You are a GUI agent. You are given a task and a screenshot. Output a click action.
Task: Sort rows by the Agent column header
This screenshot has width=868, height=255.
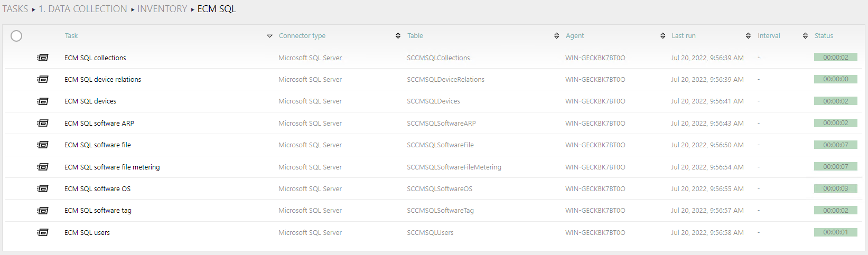coord(575,36)
